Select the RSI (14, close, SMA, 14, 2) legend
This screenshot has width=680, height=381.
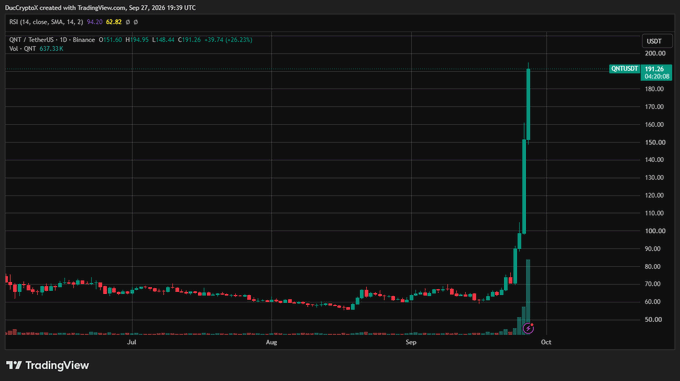pyautogui.click(x=46, y=22)
